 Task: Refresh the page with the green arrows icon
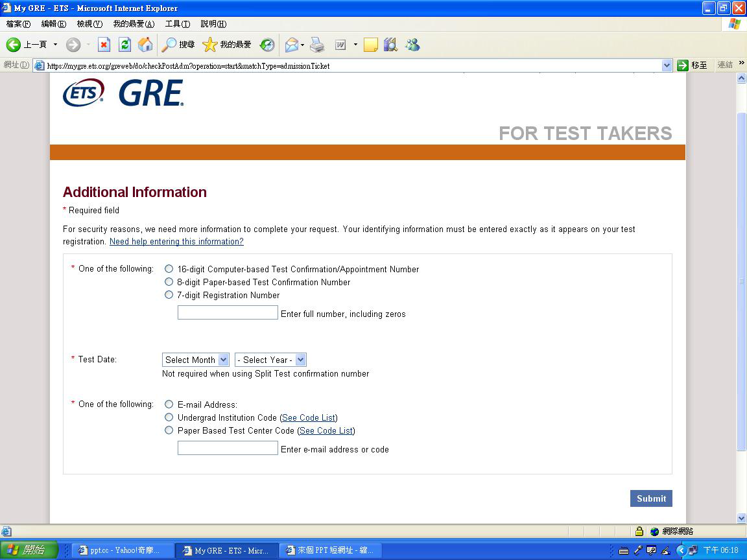124,45
